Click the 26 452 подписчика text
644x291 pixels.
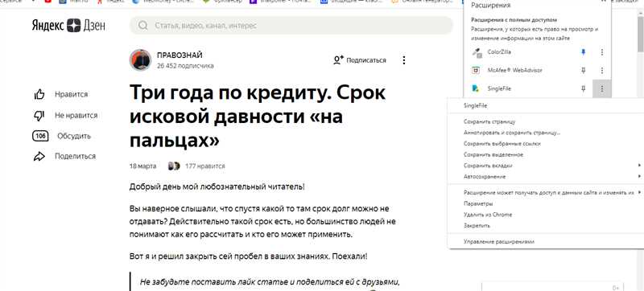tap(185, 66)
